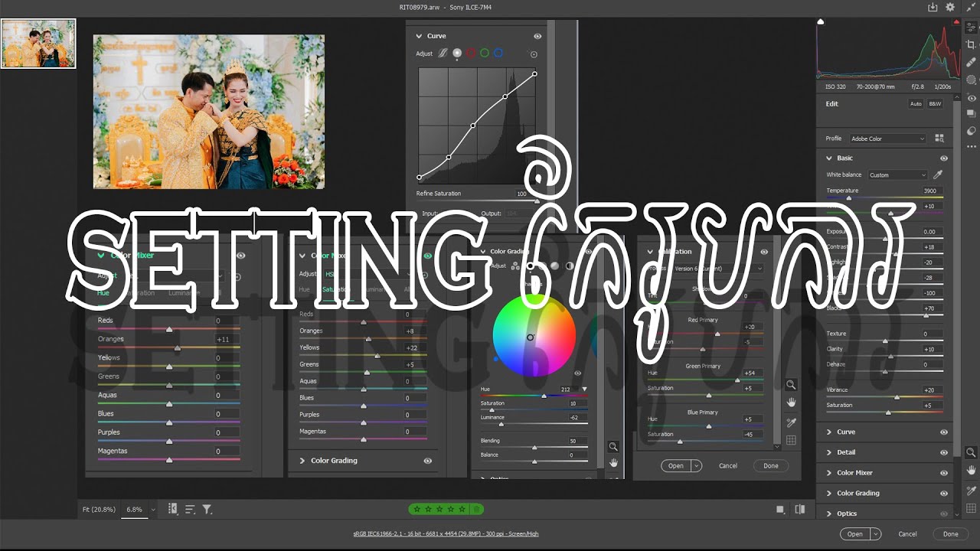
Task: Toggle Curve row eye in main panel
Action: point(944,432)
